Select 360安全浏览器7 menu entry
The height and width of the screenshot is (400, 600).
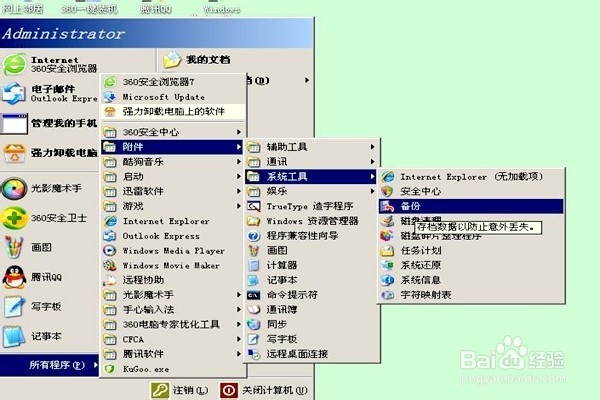click(173, 82)
